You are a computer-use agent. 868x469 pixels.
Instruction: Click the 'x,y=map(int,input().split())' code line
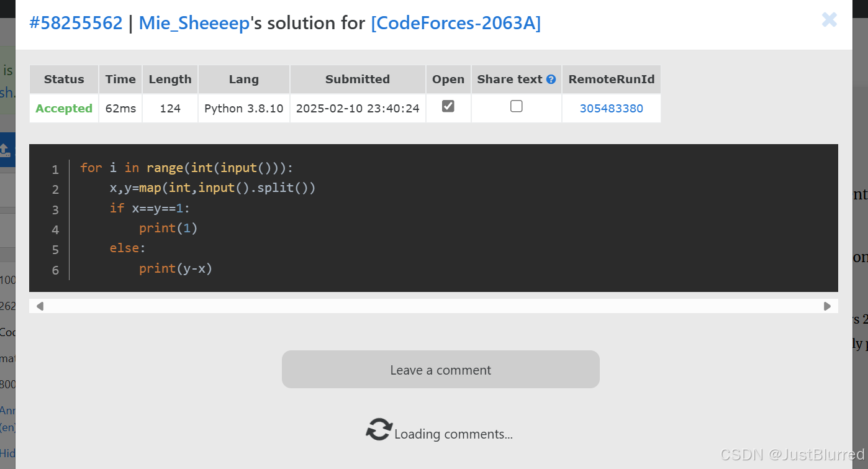tap(212, 188)
